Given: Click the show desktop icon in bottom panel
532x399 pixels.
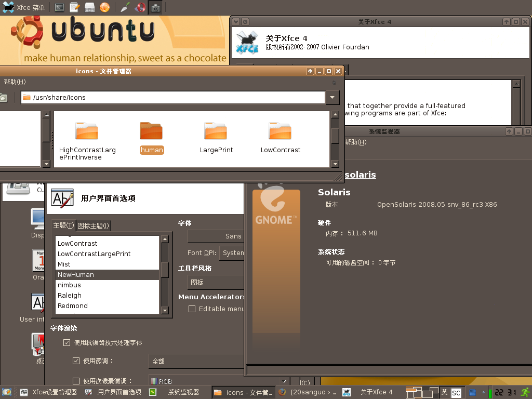Looking at the screenshot, I should tap(7, 392).
